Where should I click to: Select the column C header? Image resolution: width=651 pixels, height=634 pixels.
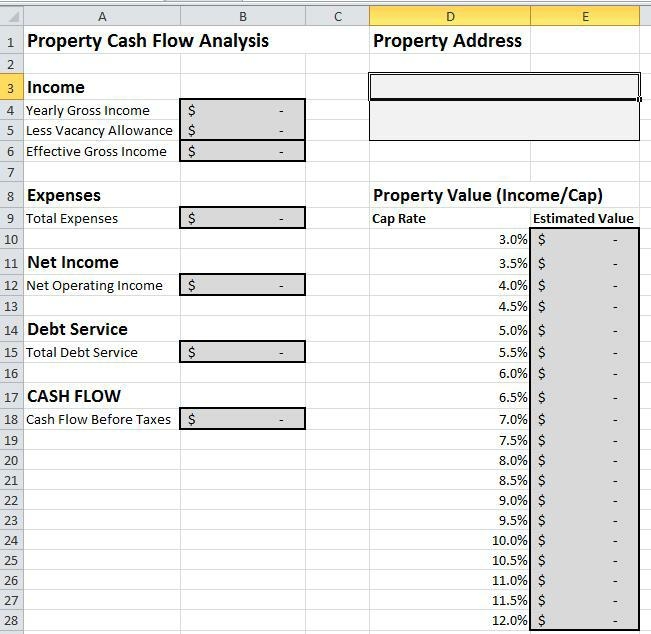point(337,16)
